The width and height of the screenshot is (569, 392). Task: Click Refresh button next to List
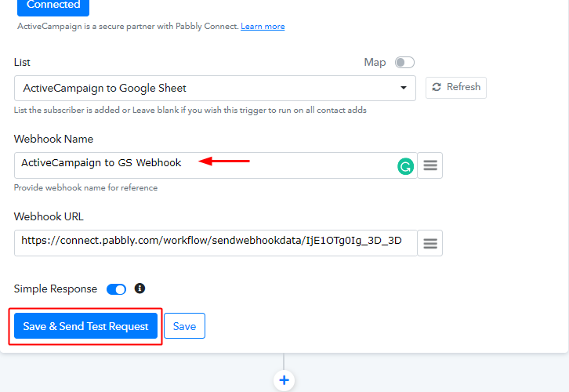[x=456, y=88]
